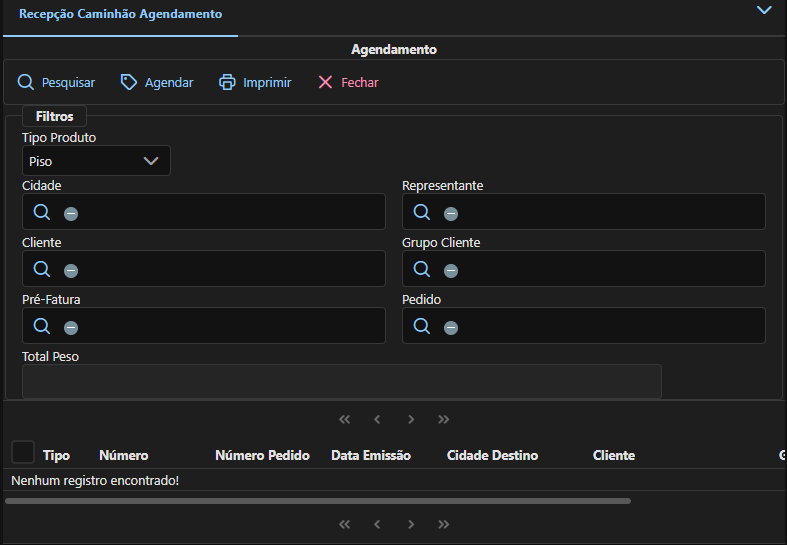787x545 pixels.
Task: Click the 'Nenhum registro encontrado!' message
Action: click(95, 481)
